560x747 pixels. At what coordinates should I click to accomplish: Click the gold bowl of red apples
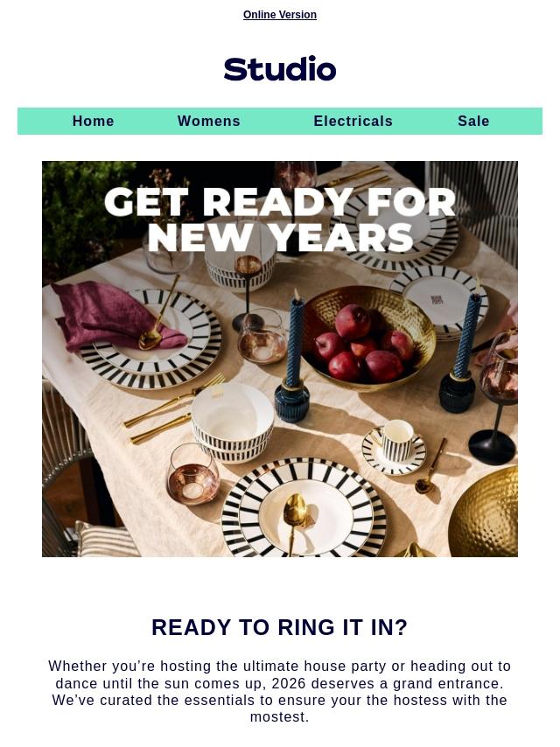pos(367,339)
